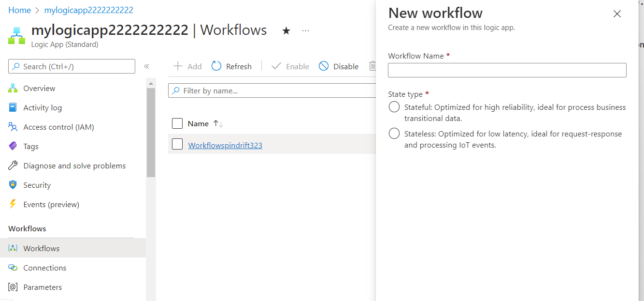Focus the Search (Ctrl+/) box
The image size is (644, 301).
pyautogui.click(x=72, y=66)
